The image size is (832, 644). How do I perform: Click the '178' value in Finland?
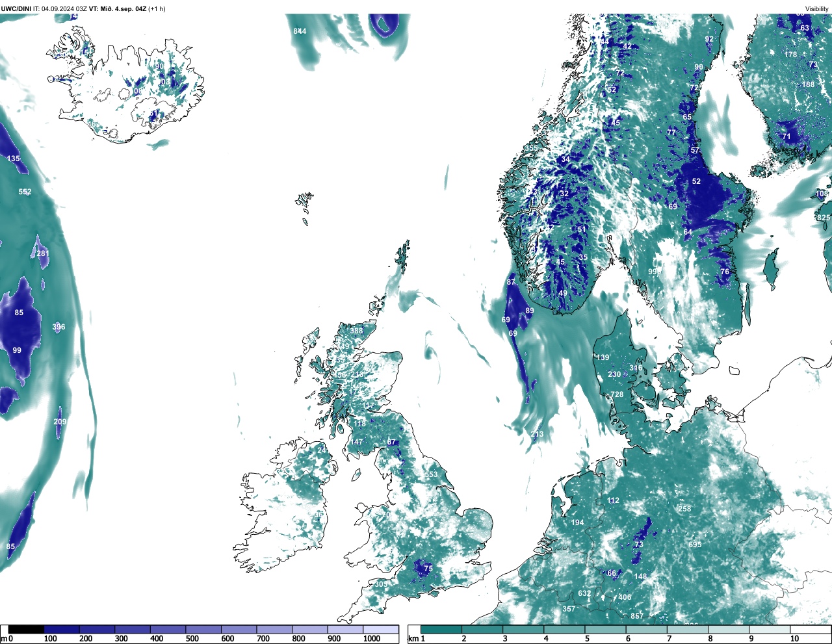(790, 55)
